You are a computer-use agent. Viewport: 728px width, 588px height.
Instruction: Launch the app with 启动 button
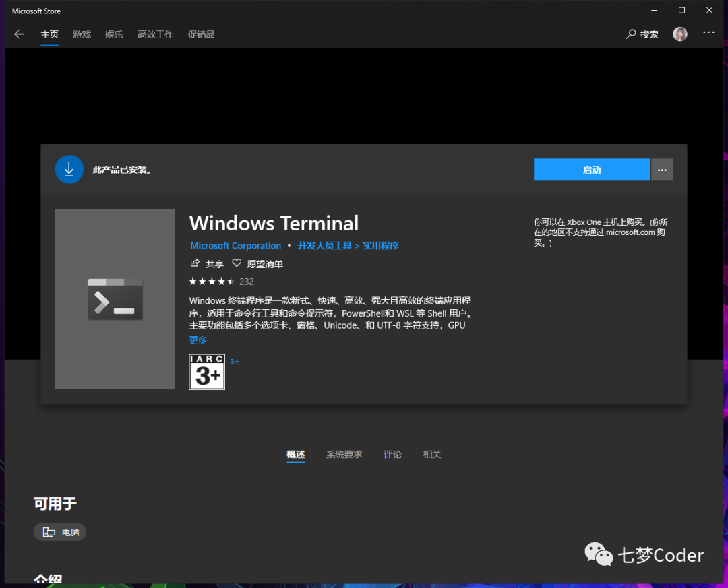(592, 169)
